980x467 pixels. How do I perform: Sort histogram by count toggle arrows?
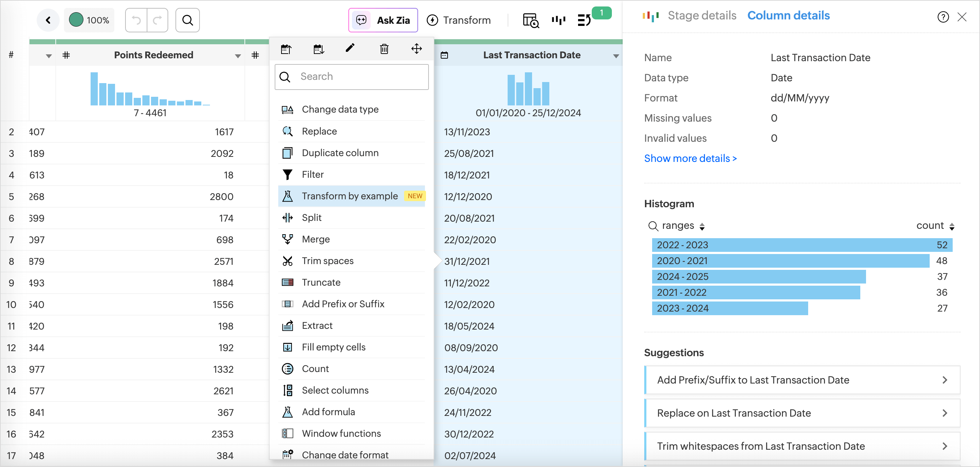952,226
